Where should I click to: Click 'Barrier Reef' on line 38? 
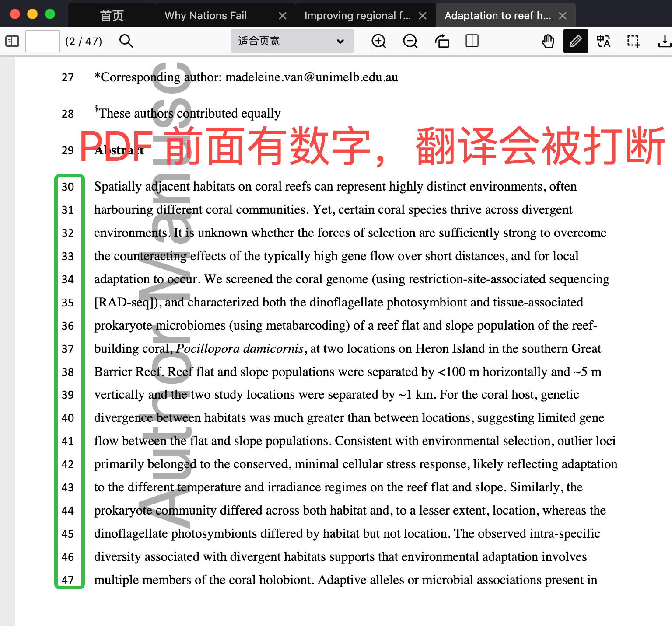click(128, 372)
